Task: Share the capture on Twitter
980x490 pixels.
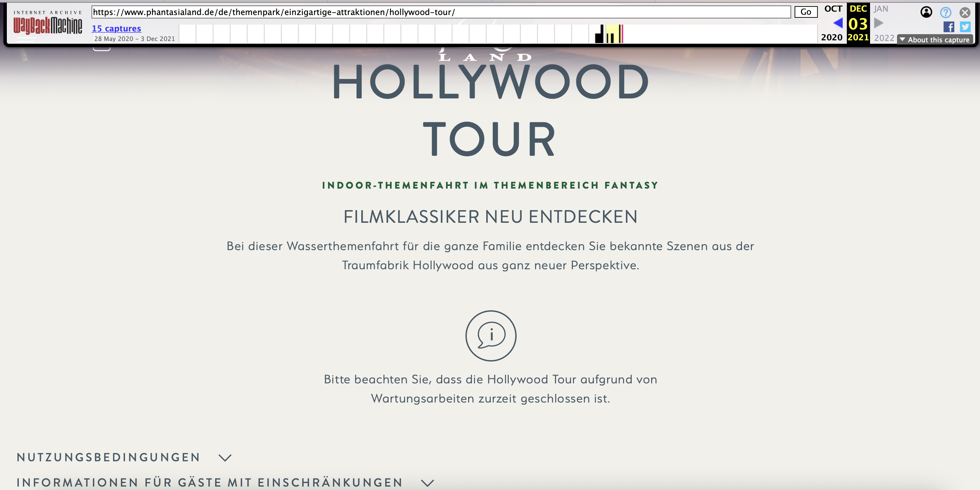Action: click(965, 27)
